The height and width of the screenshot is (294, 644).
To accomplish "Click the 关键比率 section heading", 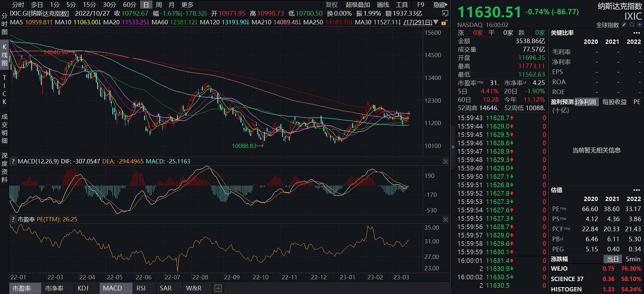I will click(x=562, y=33).
